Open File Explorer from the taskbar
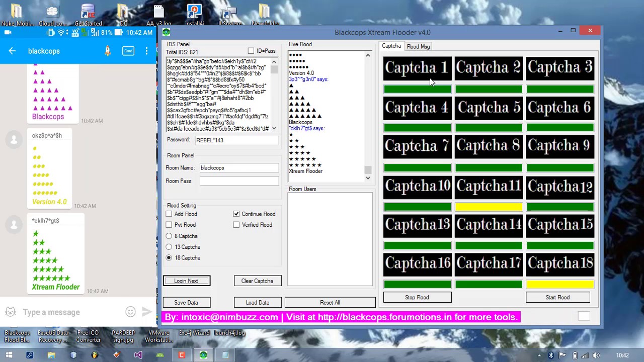The height and width of the screenshot is (362, 644). (51, 355)
